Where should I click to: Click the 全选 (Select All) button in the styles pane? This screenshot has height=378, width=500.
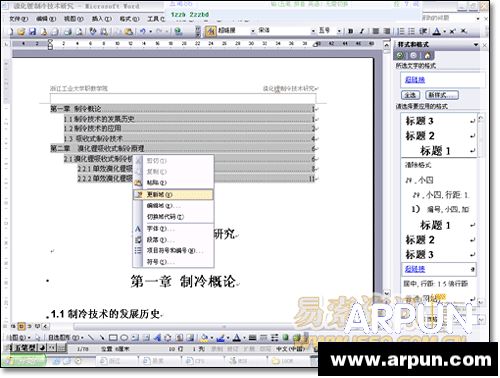pyautogui.click(x=410, y=95)
